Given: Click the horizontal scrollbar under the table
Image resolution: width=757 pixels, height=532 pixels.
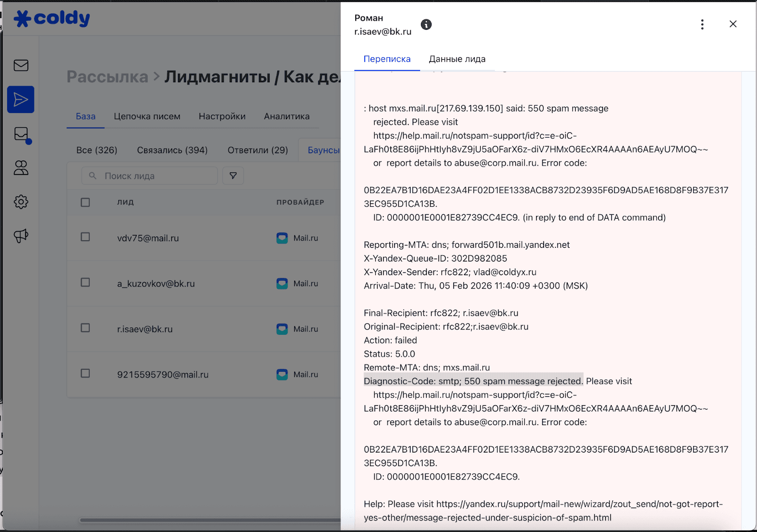Looking at the screenshot, I should (x=208, y=520).
